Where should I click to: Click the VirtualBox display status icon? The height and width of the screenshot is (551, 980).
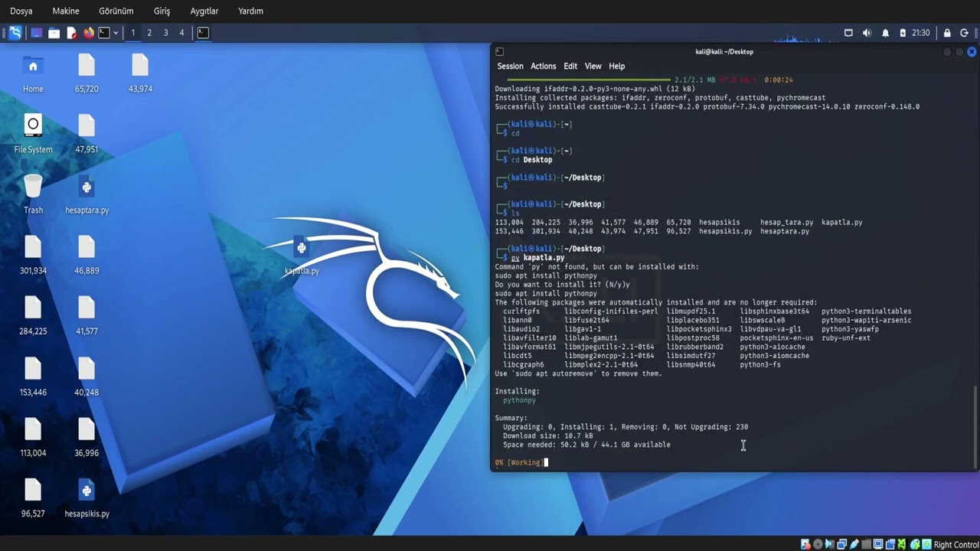(x=879, y=544)
